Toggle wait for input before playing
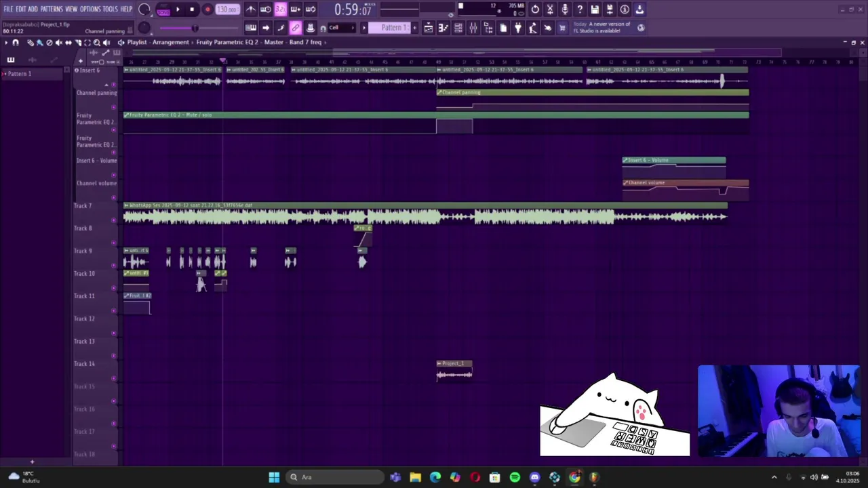This screenshot has width=868, height=488. coord(265,9)
